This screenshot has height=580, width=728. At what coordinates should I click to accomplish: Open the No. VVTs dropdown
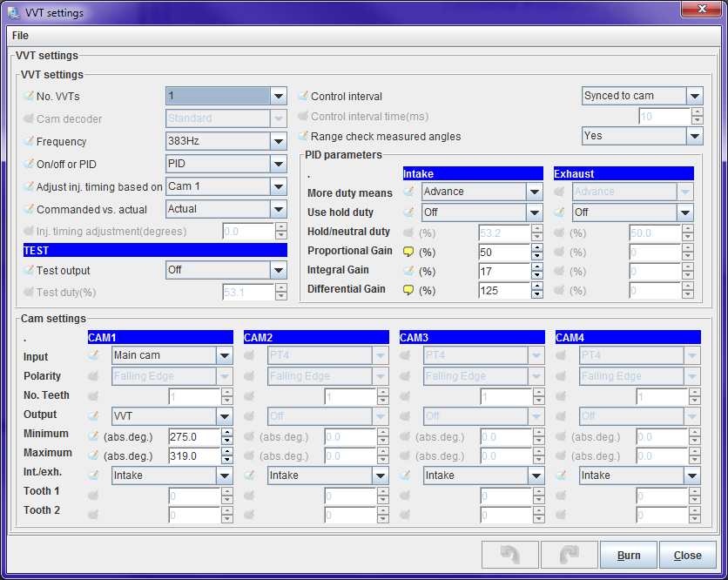[x=278, y=96]
